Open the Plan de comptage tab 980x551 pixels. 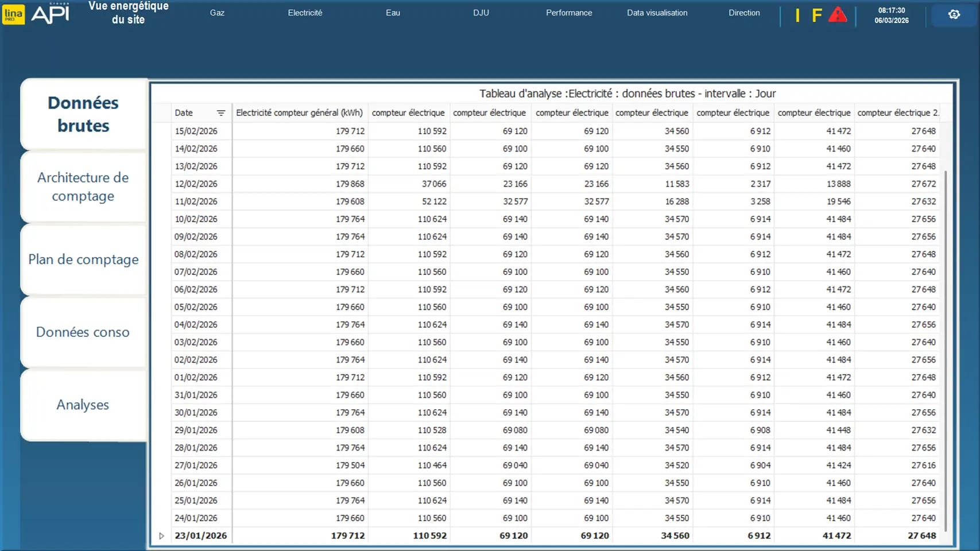click(x=83, y=259)
